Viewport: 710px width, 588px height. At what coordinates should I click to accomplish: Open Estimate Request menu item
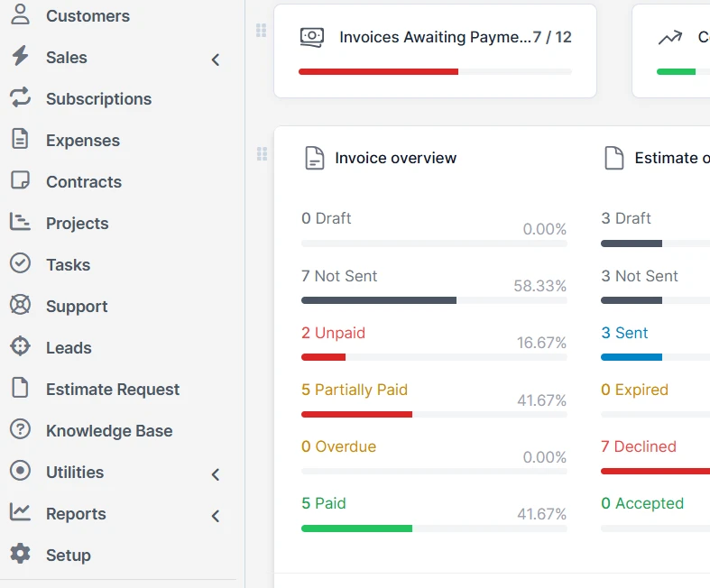pyautogui.click(x=113, y=390)
